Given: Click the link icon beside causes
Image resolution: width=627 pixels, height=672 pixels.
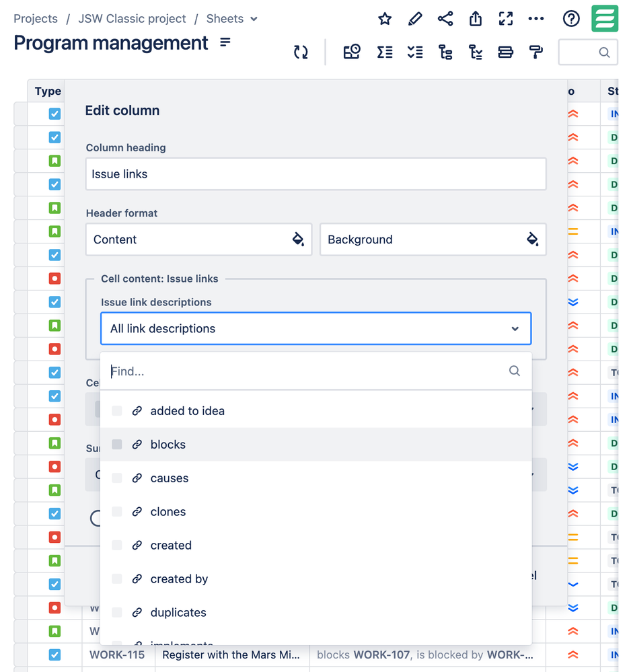Looking at the screenshot, I should pyautogui.click(x=137, y=478).
